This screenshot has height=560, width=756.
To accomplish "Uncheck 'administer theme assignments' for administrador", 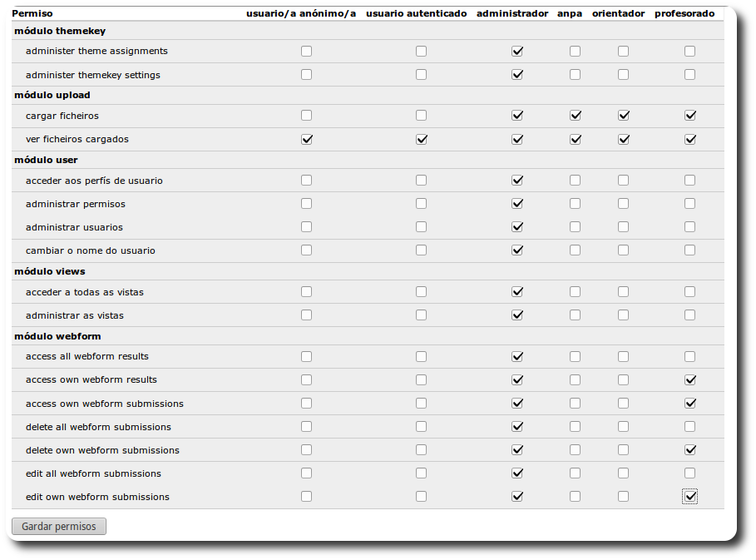I will coord(517,51).
